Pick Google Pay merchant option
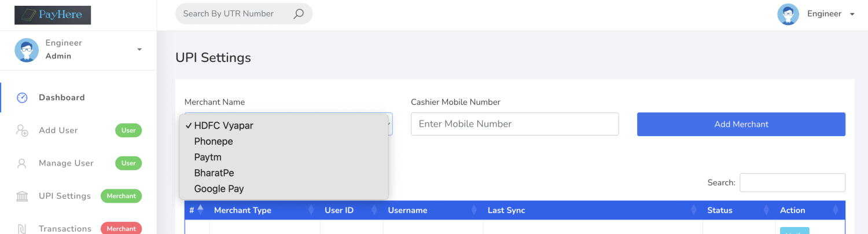The width and height of the screenshot is (868, 234). 219,188
